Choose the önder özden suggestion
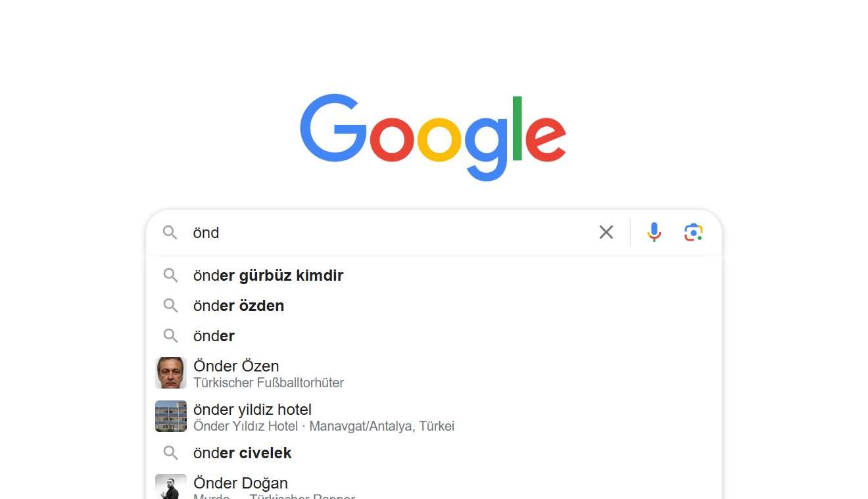 (x=434, y=306)
